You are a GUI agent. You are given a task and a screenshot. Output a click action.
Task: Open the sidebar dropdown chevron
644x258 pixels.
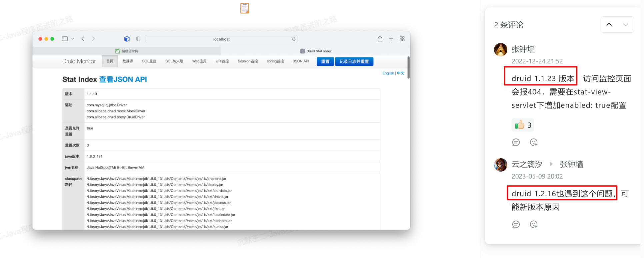pos(73,39)
